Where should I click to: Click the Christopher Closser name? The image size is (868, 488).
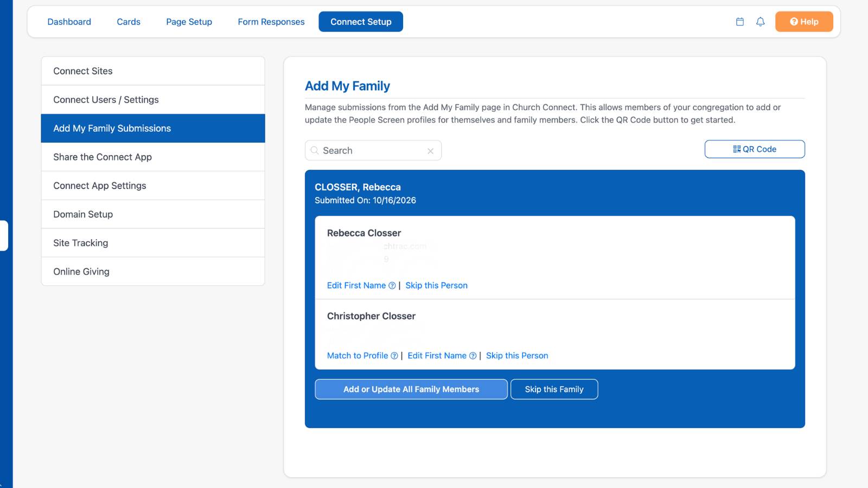click(371, 316)
